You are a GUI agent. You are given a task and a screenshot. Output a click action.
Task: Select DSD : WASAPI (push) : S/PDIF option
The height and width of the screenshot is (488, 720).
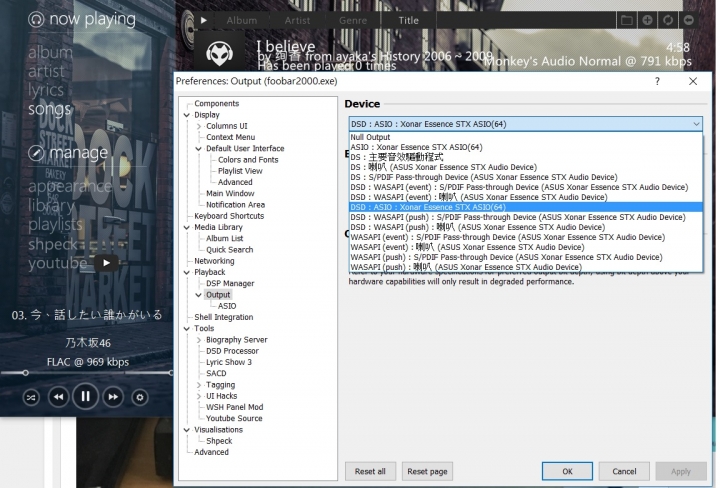pyautogui.click(x=525, y=218)
